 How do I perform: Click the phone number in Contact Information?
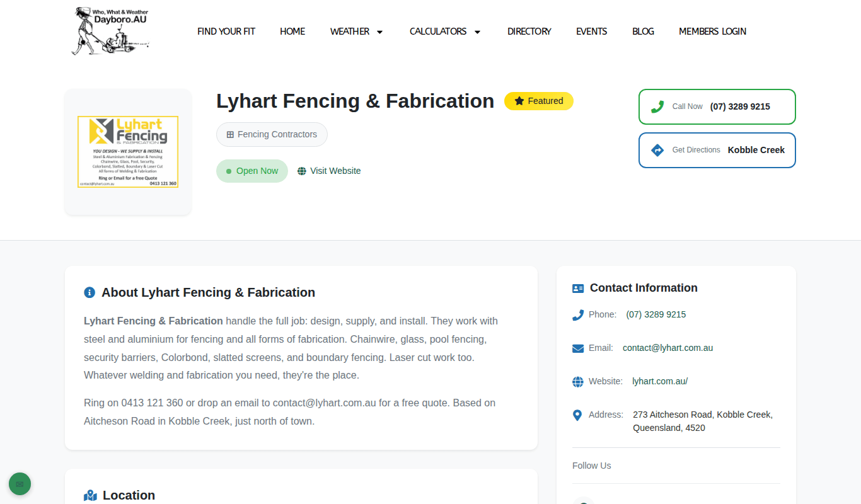pyautogui.click(x=656, y=314)
